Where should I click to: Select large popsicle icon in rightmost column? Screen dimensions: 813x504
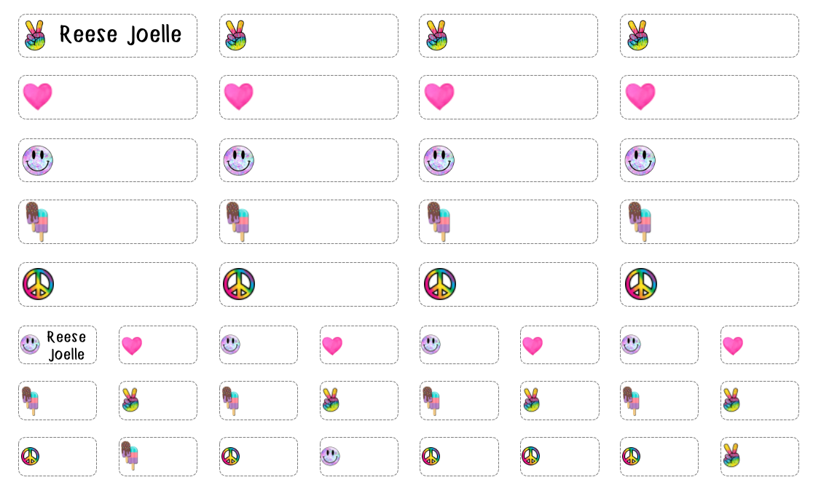tap(640, 221)
